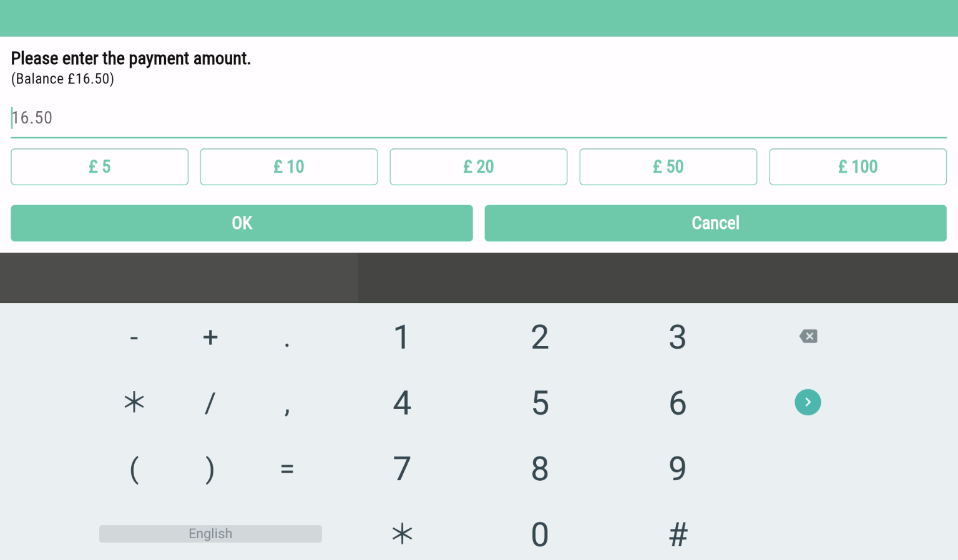Tap the English language spacebar
Image resolution: width=958 pixels, height=560 pixels.
210,534
